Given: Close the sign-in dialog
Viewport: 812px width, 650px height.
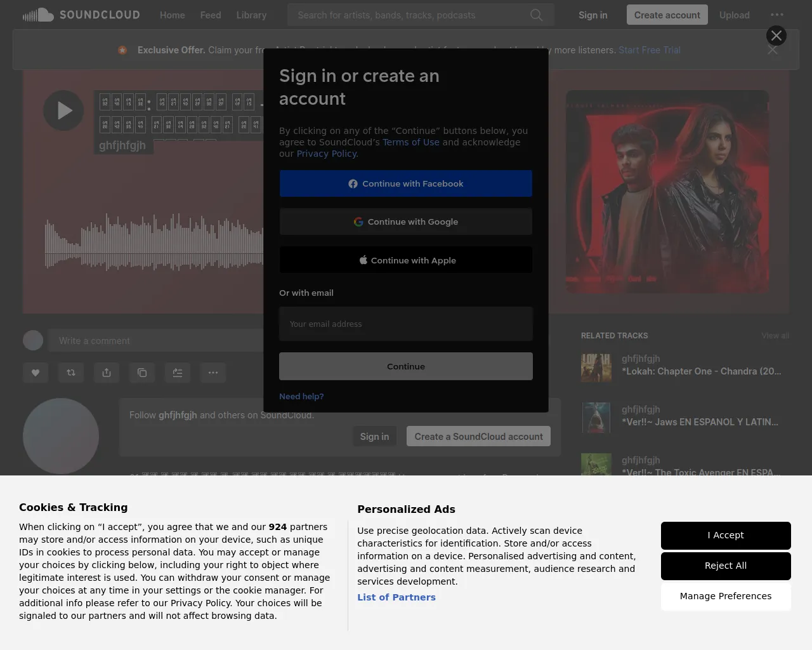Looking at the screenshot, I should 776,36.
